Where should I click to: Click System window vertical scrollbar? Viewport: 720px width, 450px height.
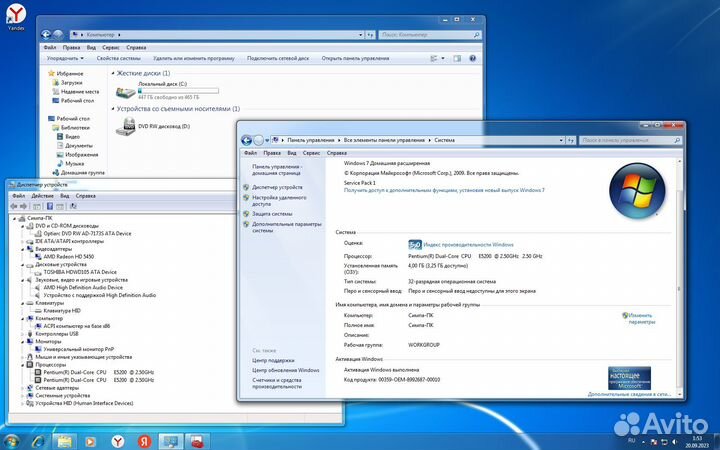point(679,277)
